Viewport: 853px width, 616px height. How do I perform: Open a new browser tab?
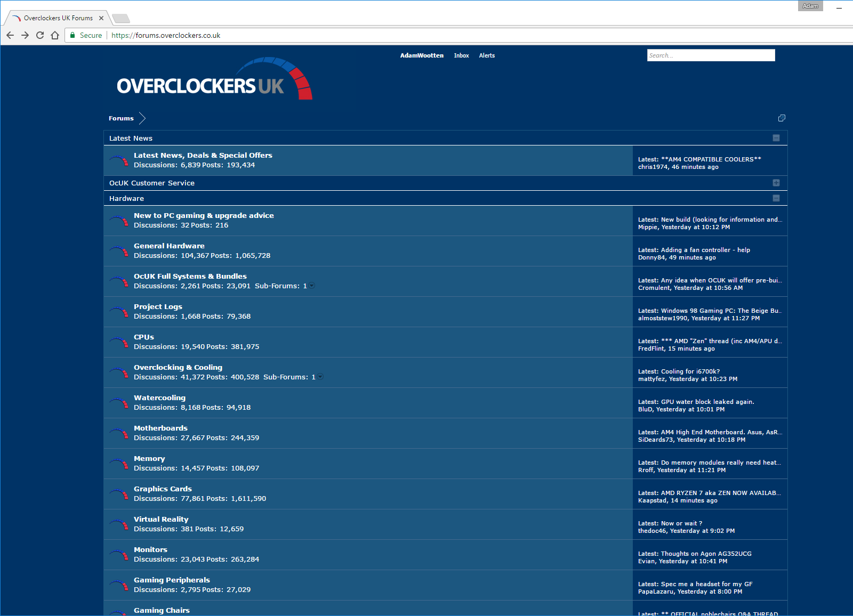(x=121, y=19)
